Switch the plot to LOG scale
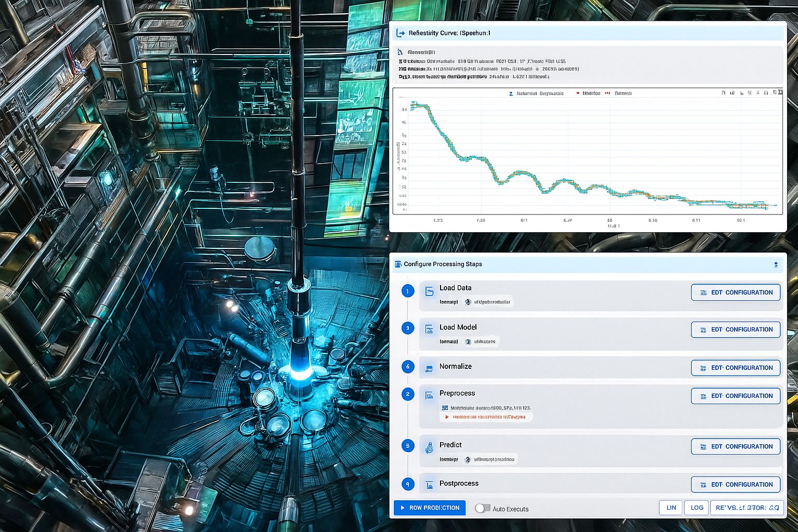The width and height of the screenshot is (798, 532). (697, 508)
